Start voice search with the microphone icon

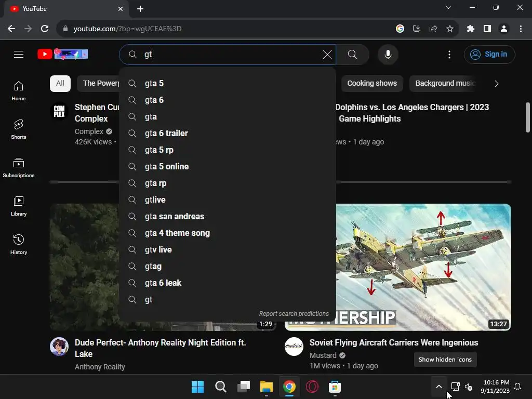[x=388, y=54]
